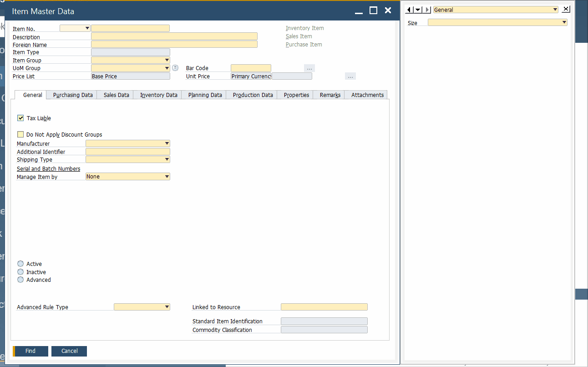Screen dimensions: 588x367
Task: Click the Bar Code browse ellipsis icon
Action: point(309,67)
